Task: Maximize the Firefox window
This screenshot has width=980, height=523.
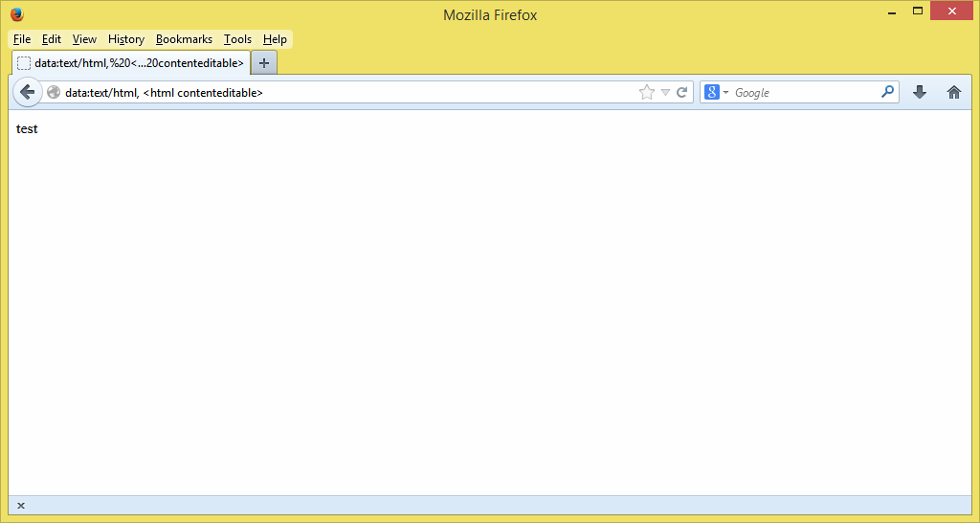Action: click(x=918, y=11)
